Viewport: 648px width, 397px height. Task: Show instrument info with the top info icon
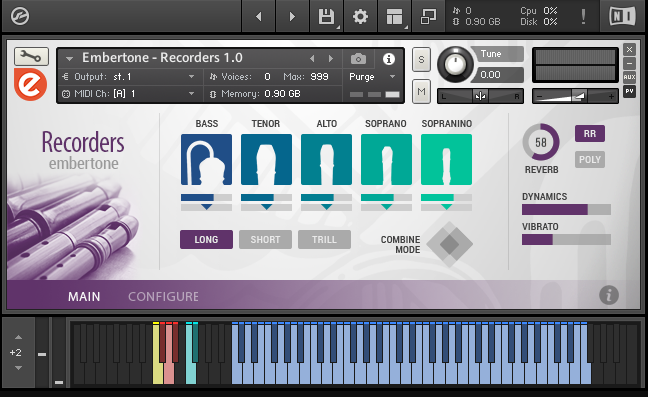(x=388, y=59)
